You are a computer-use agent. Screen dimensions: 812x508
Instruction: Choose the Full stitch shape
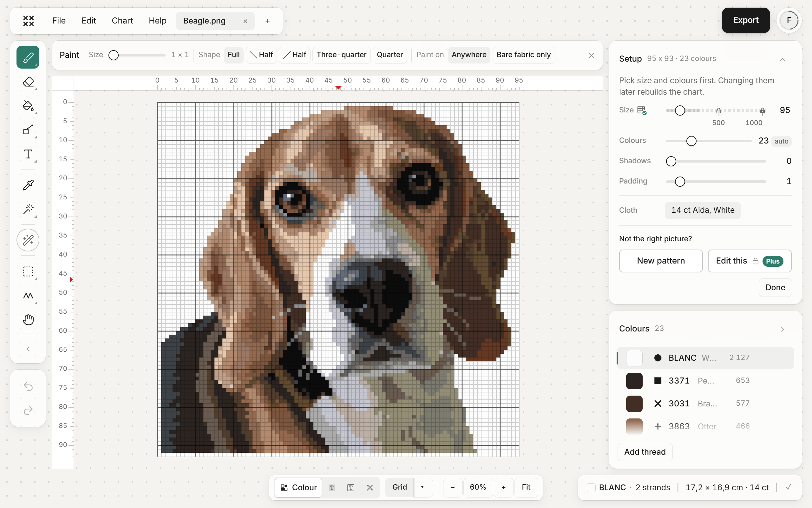tap(233, 55)
